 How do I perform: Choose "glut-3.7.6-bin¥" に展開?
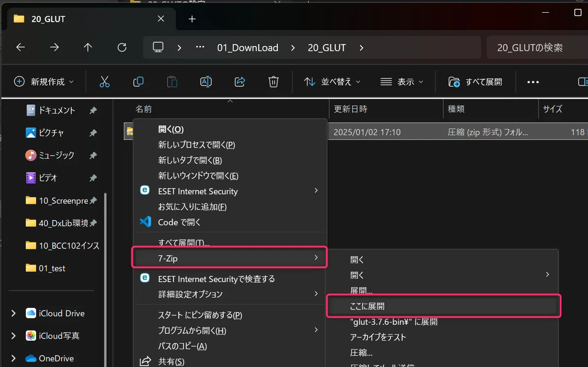pyautogui.click(x=443, y=322)
